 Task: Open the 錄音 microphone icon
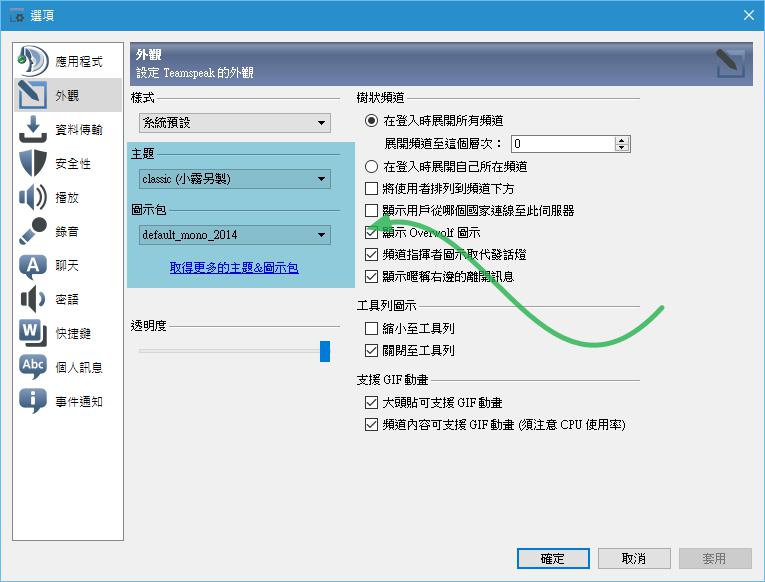(33, 231)
